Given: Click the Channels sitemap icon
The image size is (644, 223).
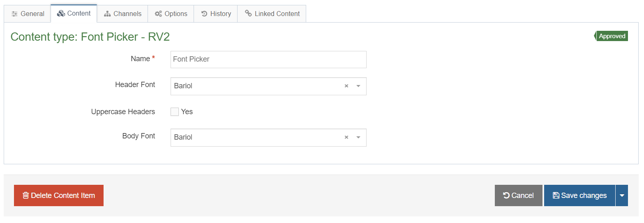Looking at the screenshot, I should pyautogui.click(x=107, y=14).
